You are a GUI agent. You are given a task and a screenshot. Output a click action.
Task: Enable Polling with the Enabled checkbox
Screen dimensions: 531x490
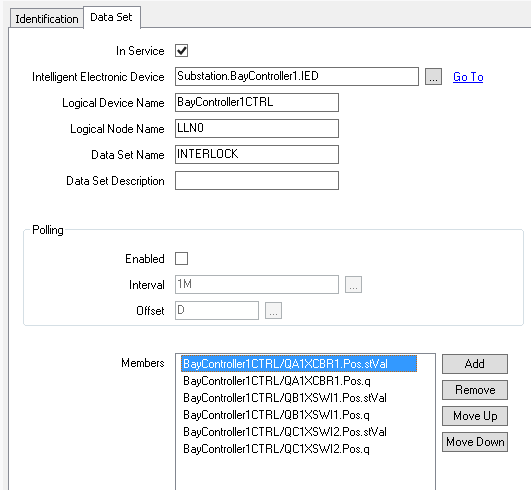182,259
